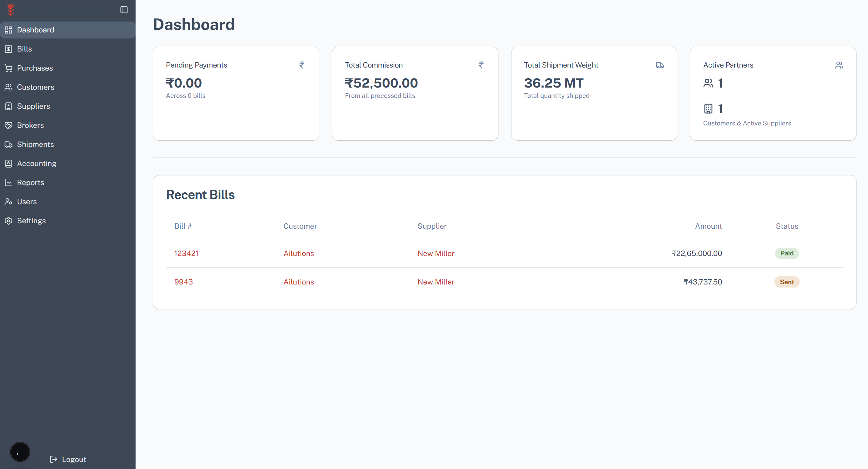Navigate to Customers
Screen dimensions: 868x469
tap(68, 87)
